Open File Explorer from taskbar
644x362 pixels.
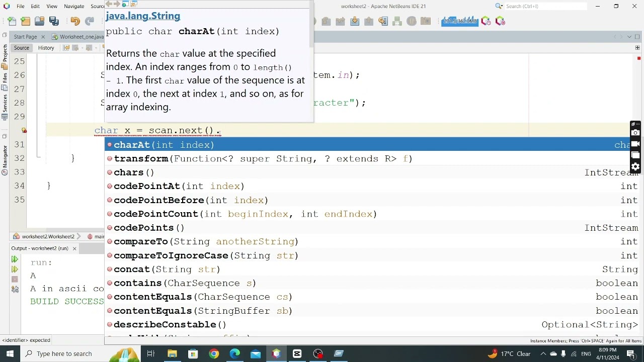click(172, 353)
